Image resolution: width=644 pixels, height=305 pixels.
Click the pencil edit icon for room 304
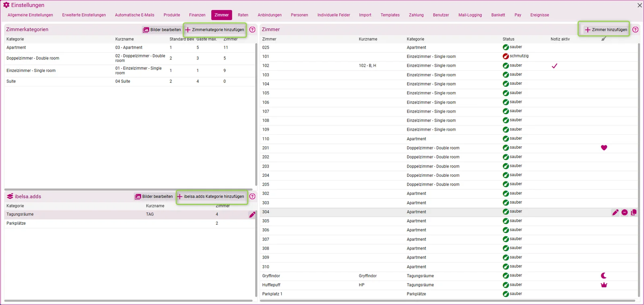(x=615, y=212)
